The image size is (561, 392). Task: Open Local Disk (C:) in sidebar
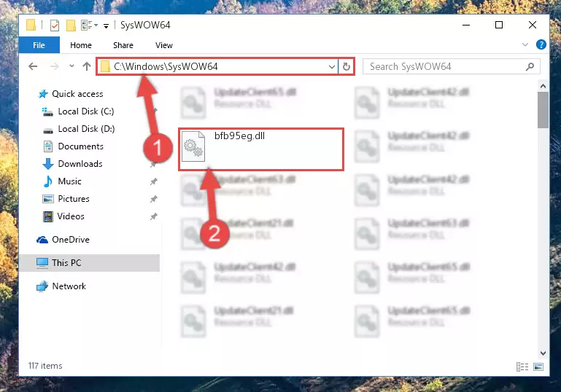(x=86, y=111)
